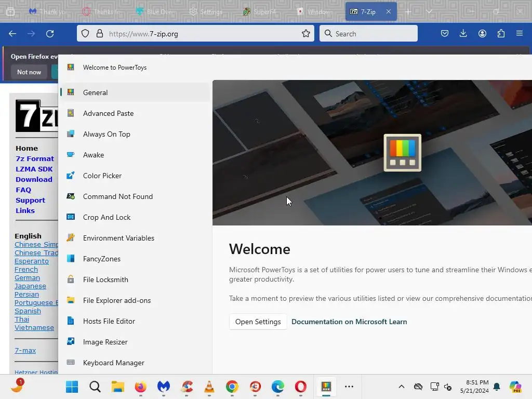Open Support link on 7-zip site
The image size is (532, 399).
click(30, 200)
